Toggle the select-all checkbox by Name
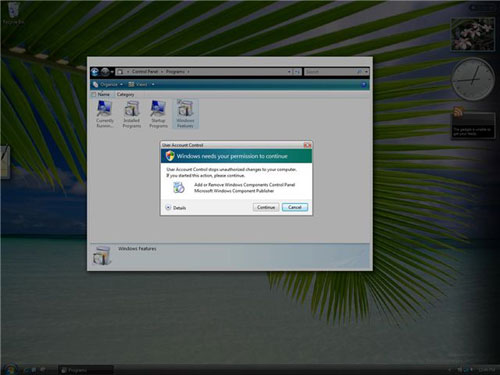 pyautogui.click(x=94, y=95)
